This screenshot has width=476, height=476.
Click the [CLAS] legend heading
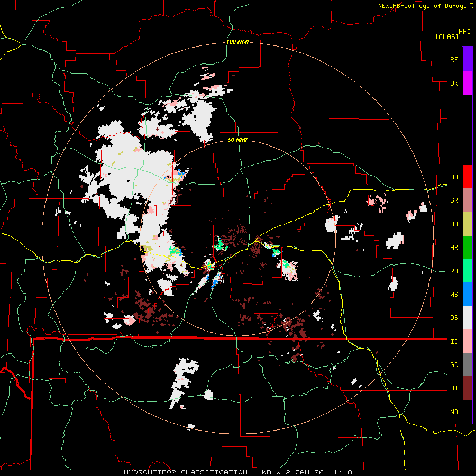[447, 37]
